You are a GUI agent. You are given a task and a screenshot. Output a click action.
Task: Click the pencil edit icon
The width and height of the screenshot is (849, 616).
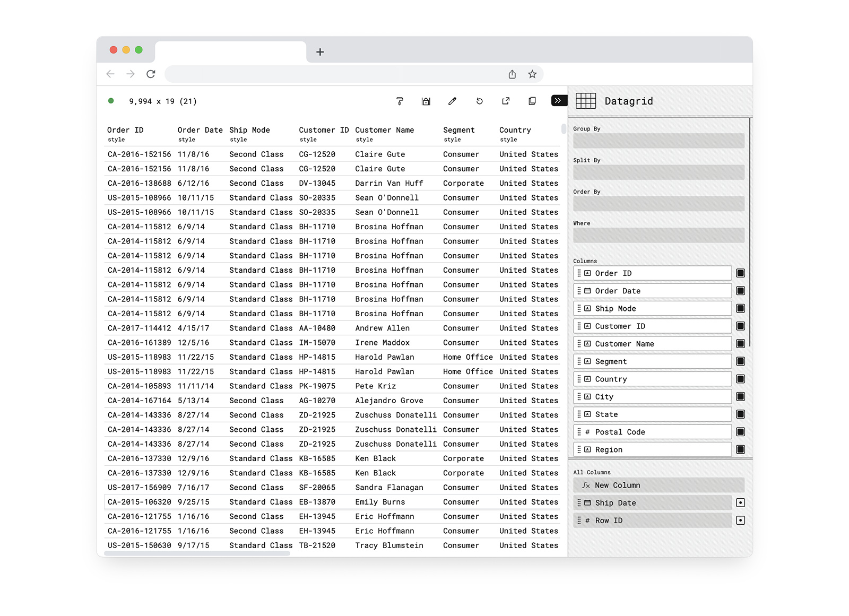coord(452,101)
